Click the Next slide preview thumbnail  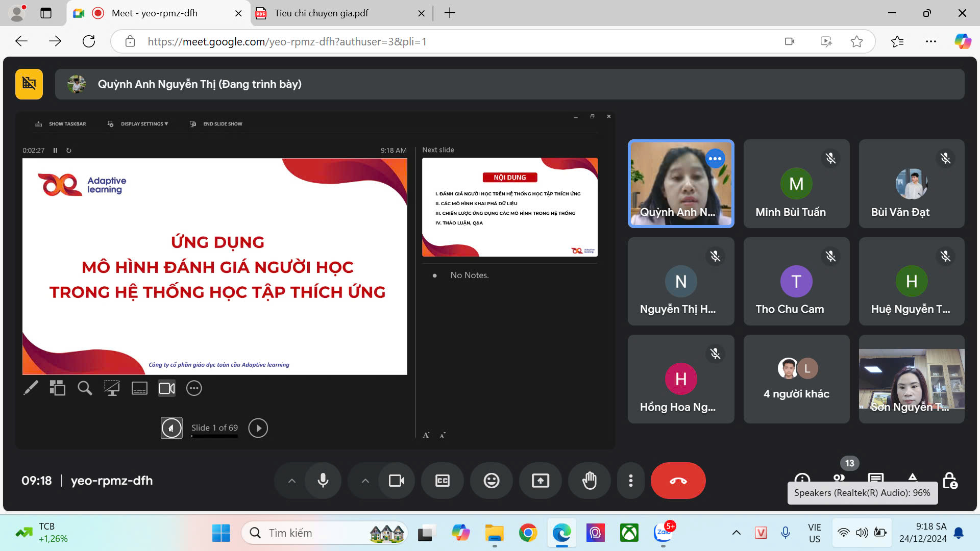tap(510, 207)
